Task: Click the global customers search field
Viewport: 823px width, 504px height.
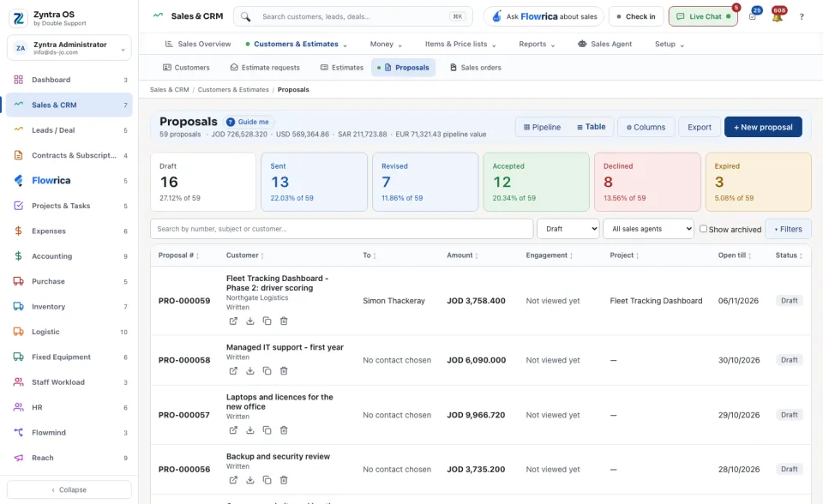Action: pos(353,17)
